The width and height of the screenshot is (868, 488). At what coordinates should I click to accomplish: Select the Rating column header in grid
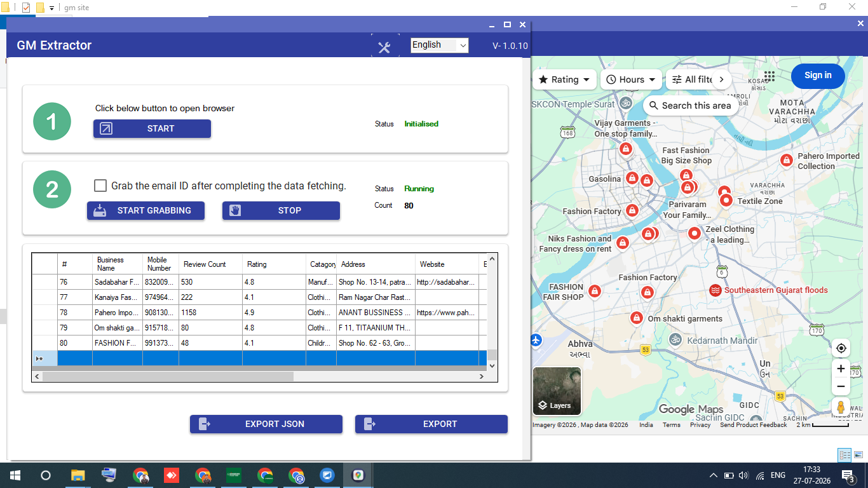[274, 264]
